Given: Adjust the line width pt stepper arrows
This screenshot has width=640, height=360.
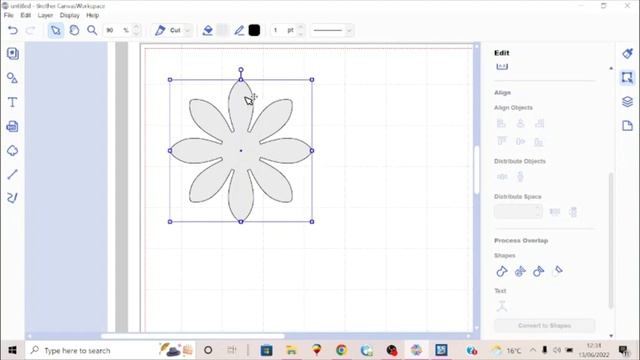Looking at the screenshot, I should tap(301, 30).
